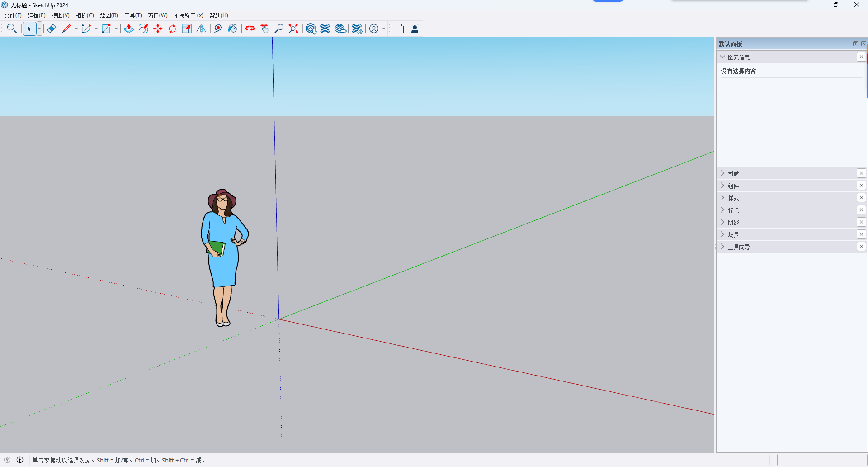868x467 pixels.
Task: Toggle auto-hide on the 默认面板 header
Action: tap(855, 43)
